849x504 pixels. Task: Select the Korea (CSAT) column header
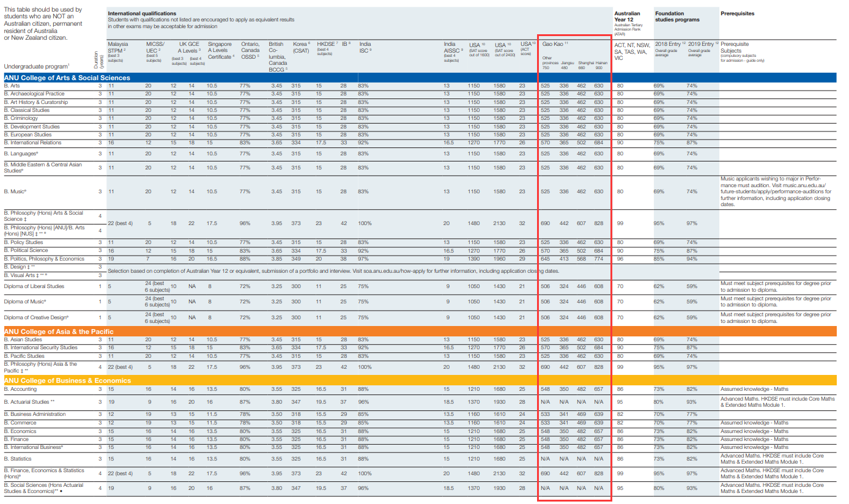pos(300,48)
